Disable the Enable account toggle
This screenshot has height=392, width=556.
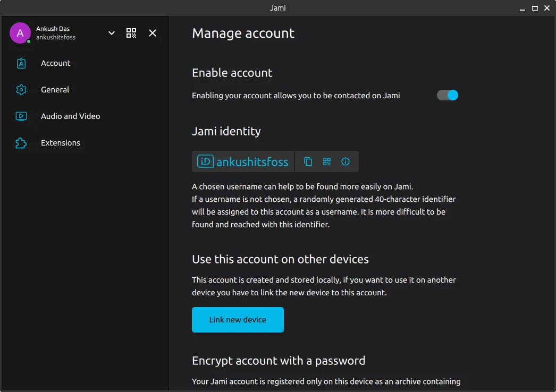point(448,95)
